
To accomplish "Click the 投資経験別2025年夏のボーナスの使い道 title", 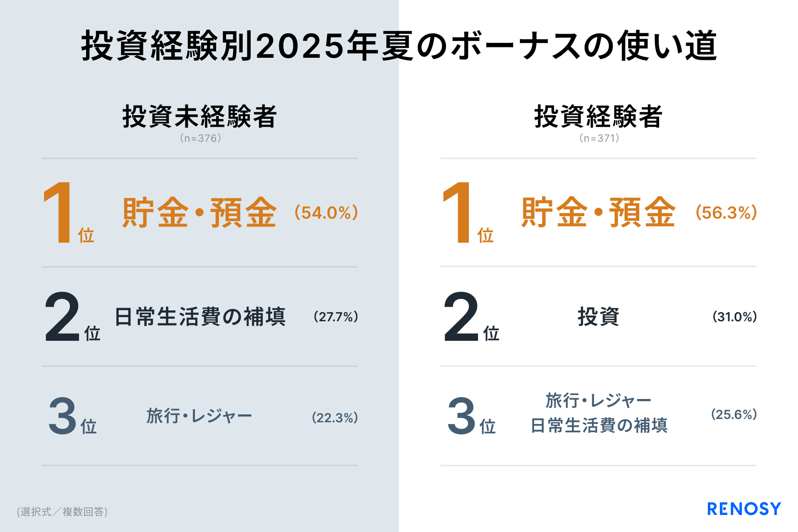I will (x=399, y=46).
